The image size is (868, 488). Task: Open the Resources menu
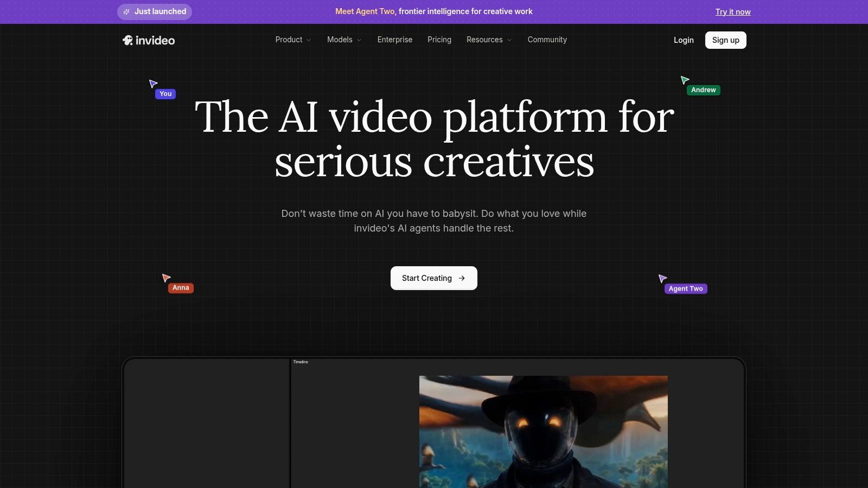(489, 40)
